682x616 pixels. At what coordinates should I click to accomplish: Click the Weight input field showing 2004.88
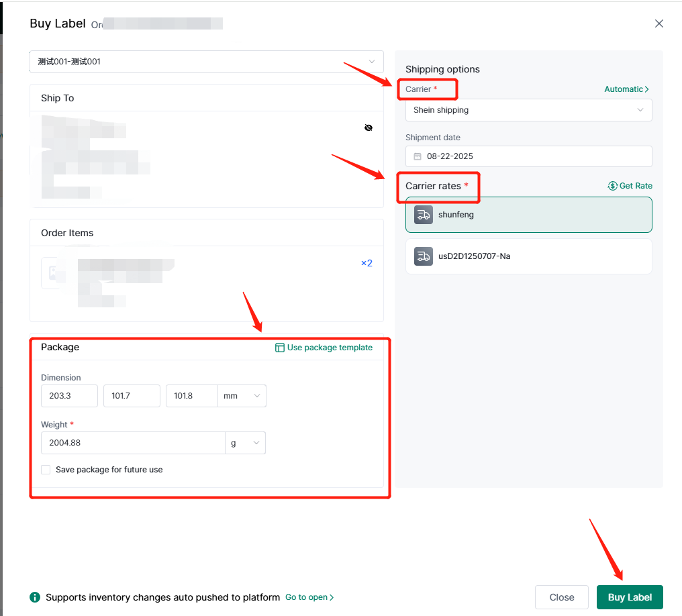click(x=132, y=443)
